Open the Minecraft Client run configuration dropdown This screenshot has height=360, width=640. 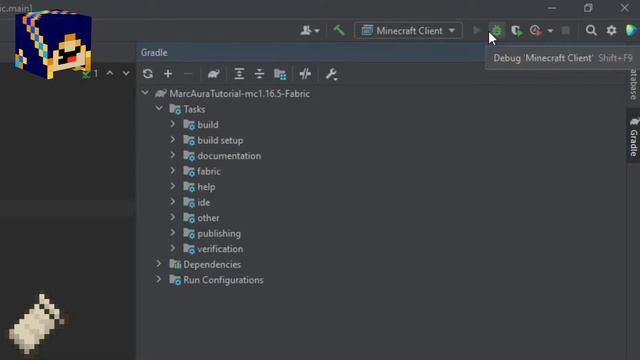click(x=409, y=31)
